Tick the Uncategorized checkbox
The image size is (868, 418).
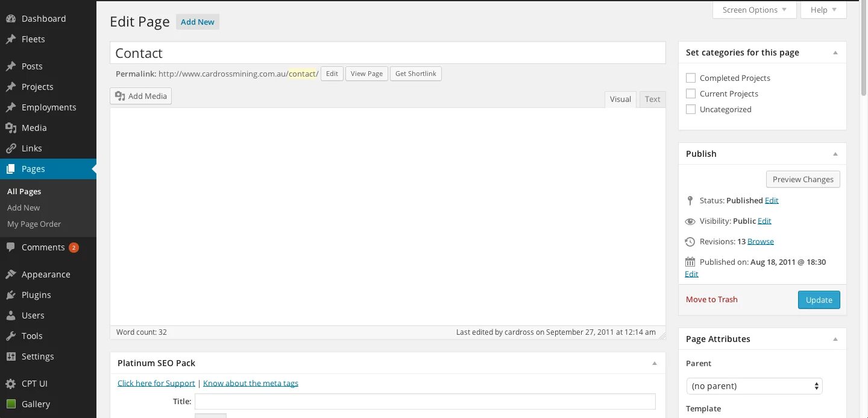tap(691, 109)
